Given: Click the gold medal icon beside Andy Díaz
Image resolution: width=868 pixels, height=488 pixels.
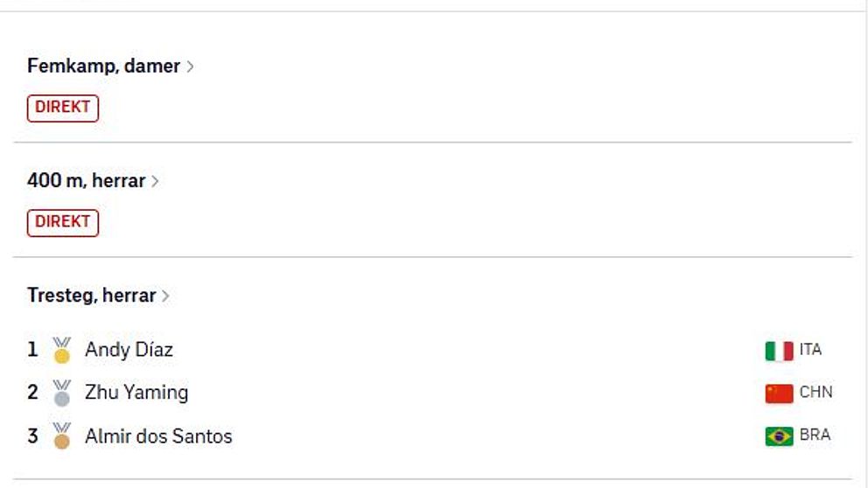Looking at the screenshot, I should (62, 350).
